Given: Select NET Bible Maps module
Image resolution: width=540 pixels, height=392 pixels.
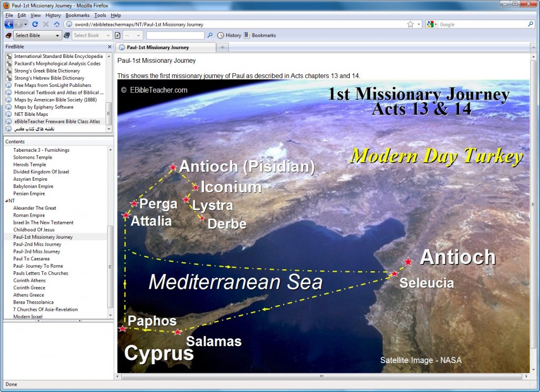Looking at the screenshot, I should pyautogui.click(x=31, y=114).
